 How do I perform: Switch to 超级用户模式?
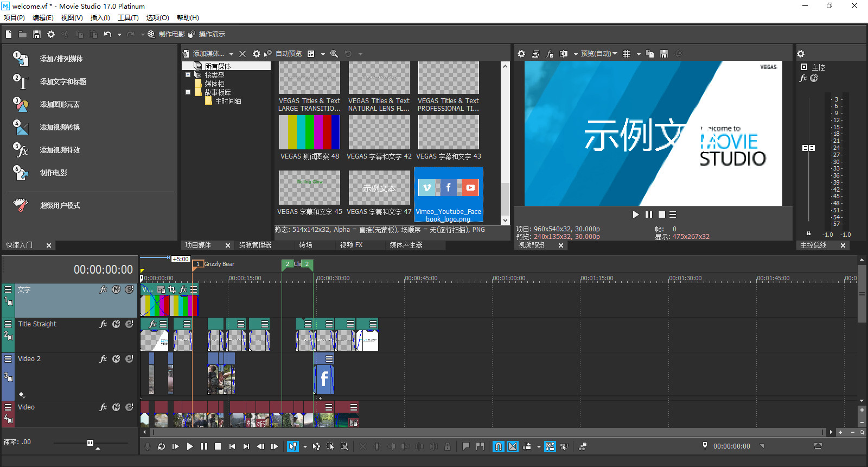click(x=60, y=205)
